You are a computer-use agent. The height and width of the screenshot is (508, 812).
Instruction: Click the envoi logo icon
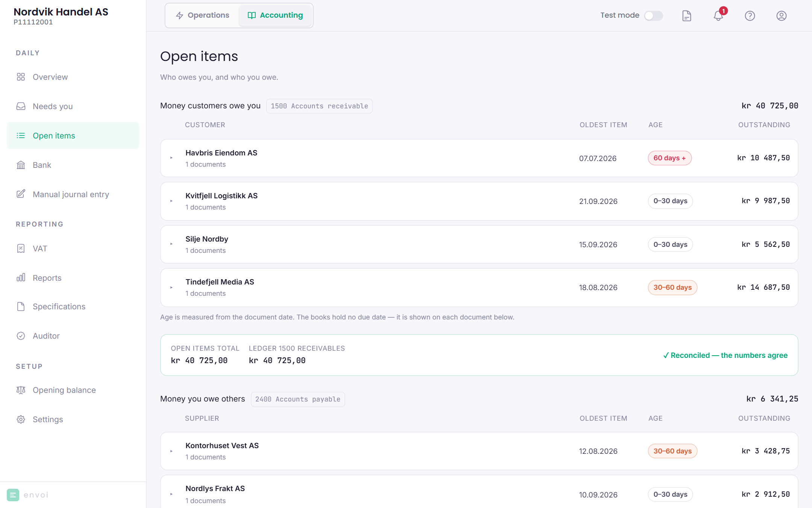click(13, 495)
